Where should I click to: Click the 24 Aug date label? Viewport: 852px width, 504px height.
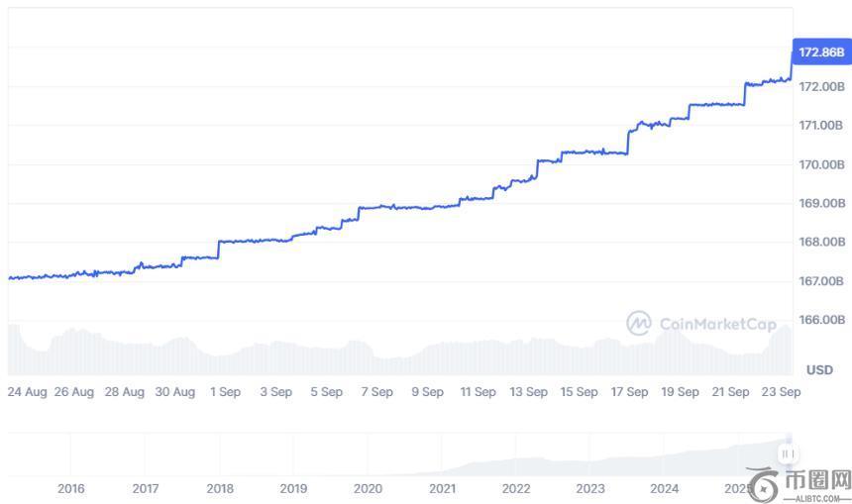coord(27,392)
